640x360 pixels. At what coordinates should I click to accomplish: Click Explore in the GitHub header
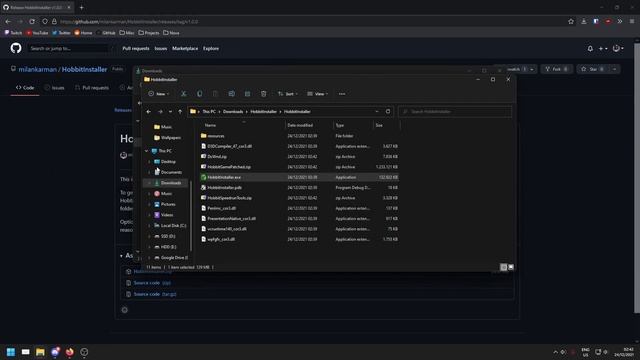[211, 49]
